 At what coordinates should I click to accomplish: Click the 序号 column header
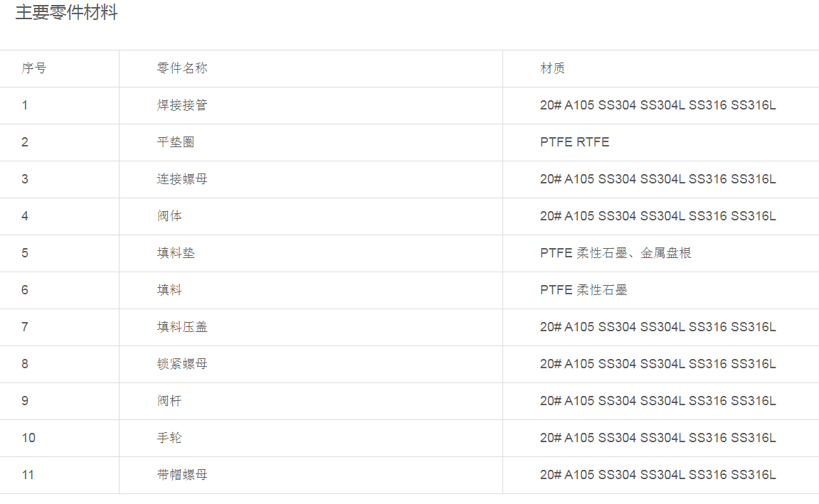[34, 68]
